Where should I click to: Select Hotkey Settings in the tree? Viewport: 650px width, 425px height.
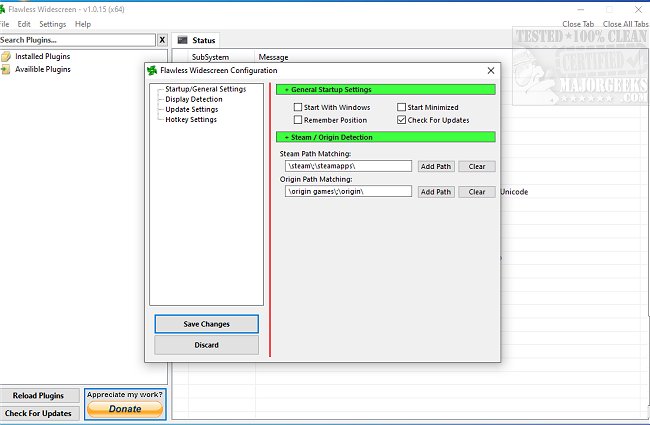pyautogui.click(x=191, y=119)
